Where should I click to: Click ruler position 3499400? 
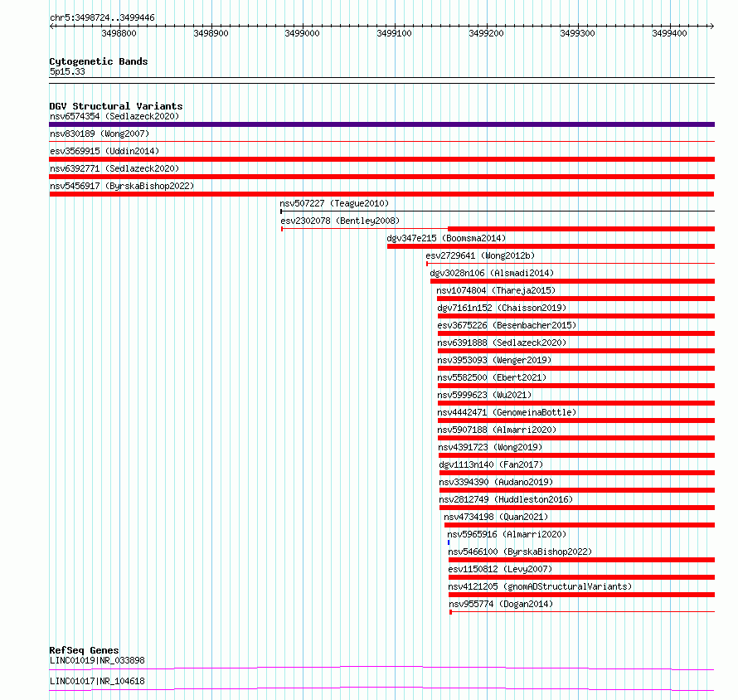click(669, 33)
